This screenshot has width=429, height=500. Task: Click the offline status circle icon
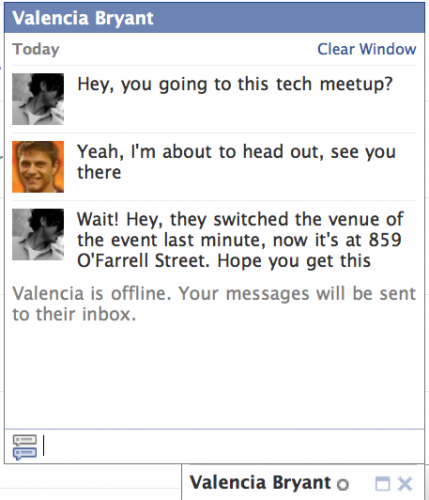click(343, 484)
